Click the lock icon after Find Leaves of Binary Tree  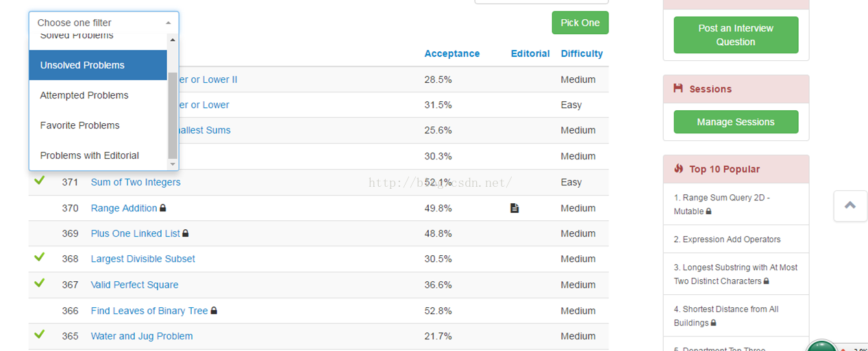pyautogui.click(x=214, y=311)
